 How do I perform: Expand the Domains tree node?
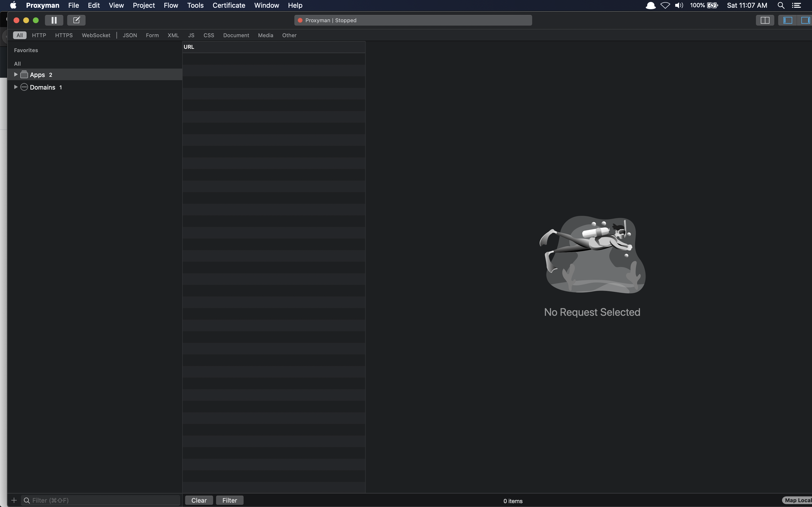point(15,87)
